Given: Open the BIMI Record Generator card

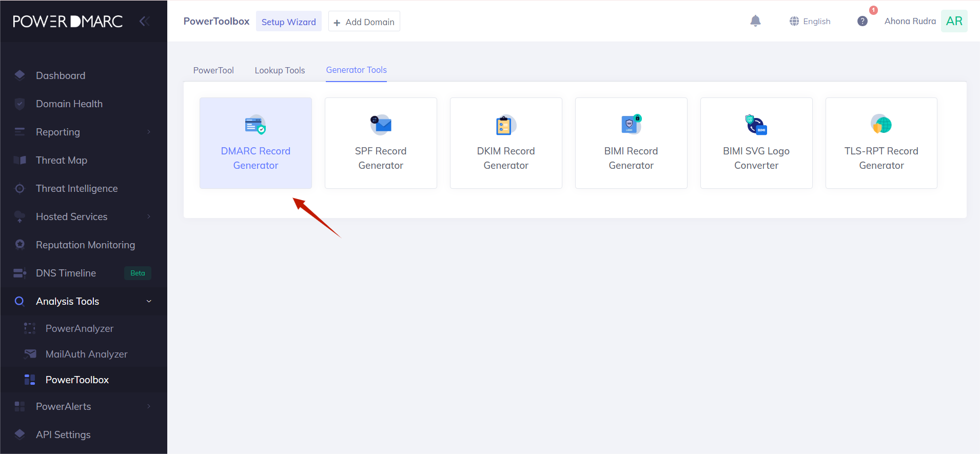Looking at the screenshot, I should [x=631, y=143].
